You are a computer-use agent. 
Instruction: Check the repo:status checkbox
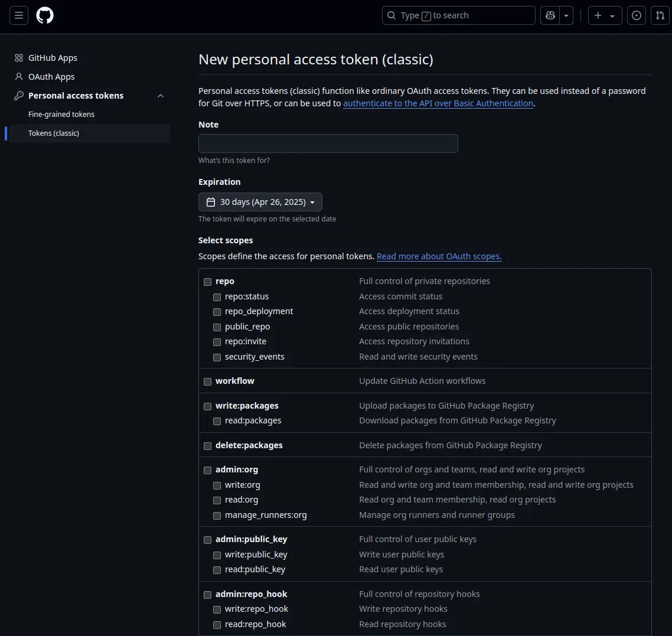(x=217, y=298)
